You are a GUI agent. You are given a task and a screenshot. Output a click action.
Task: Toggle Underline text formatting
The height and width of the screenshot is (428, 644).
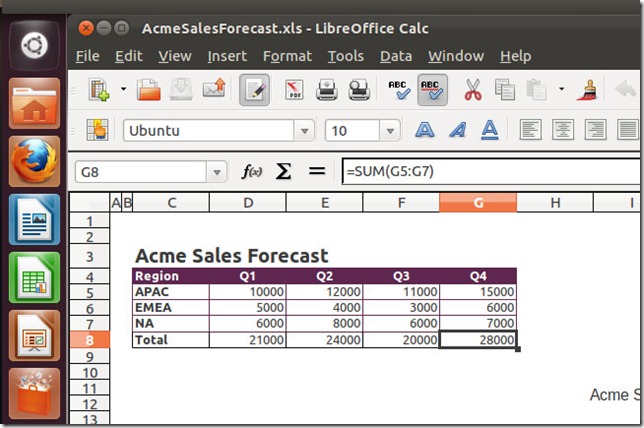[490, 130]
